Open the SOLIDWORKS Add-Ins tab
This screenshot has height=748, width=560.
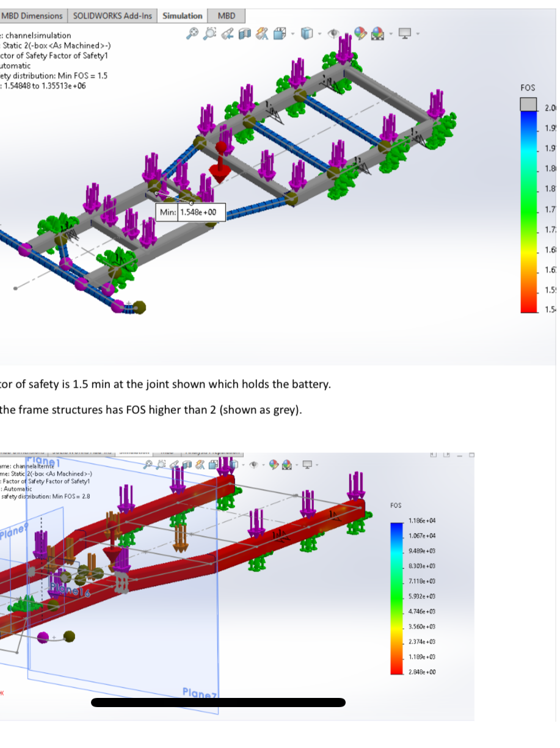tap(112, 16)
